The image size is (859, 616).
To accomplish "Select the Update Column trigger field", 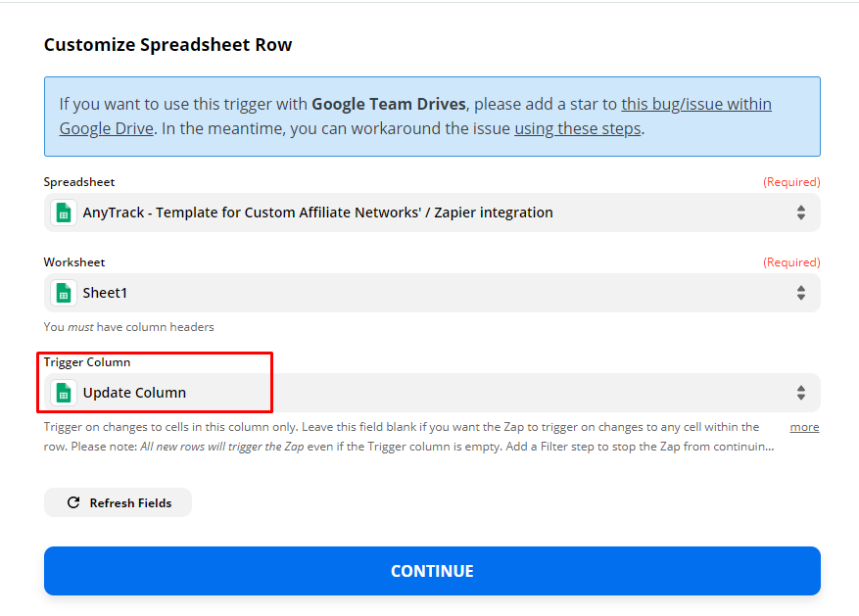I will (432, 393).
